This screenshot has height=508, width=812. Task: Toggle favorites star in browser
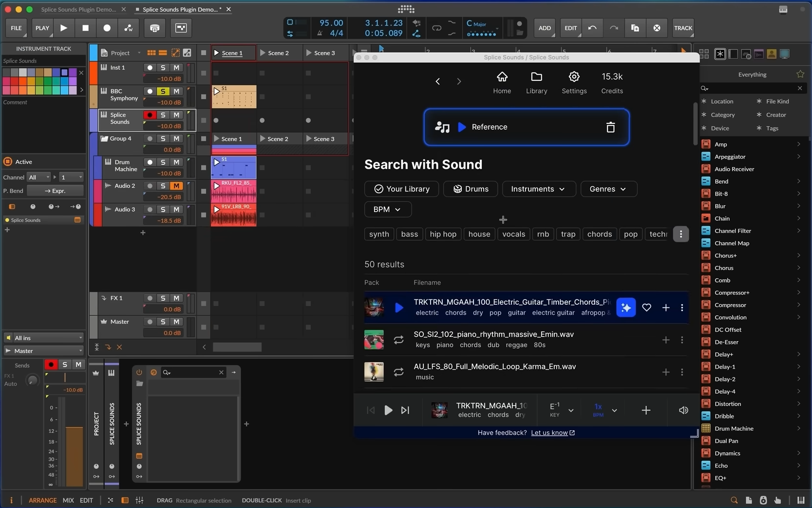pos(800,74)
